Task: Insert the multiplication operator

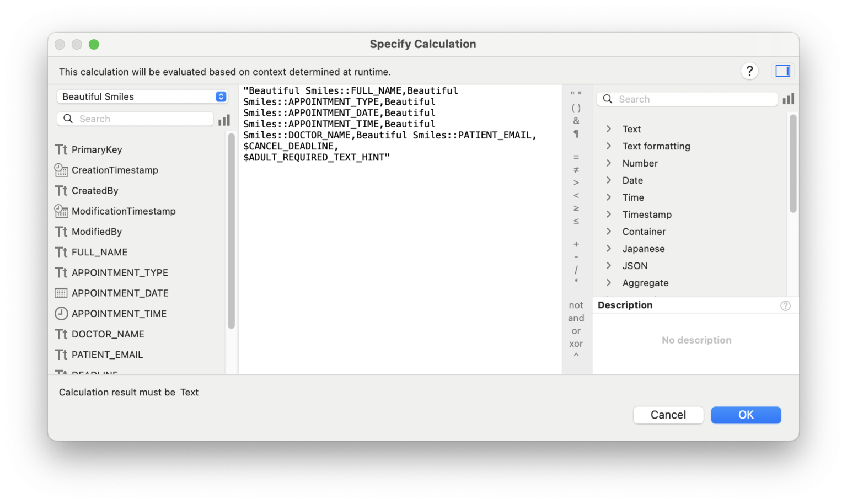Action: point(576,282)
